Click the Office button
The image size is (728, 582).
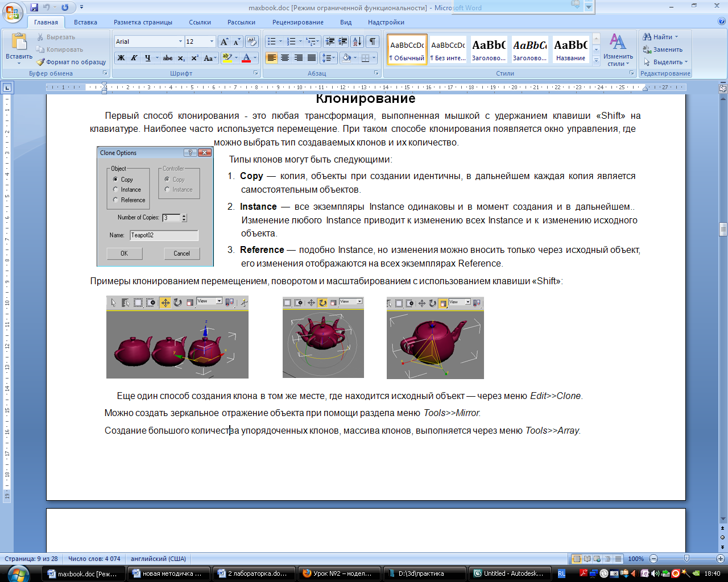coord(13,11)
